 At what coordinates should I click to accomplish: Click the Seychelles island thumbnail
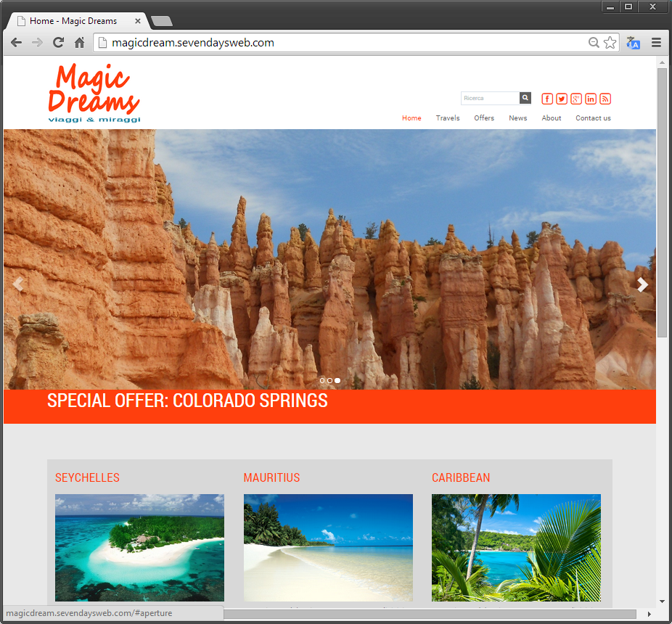[x=140, y=548]
